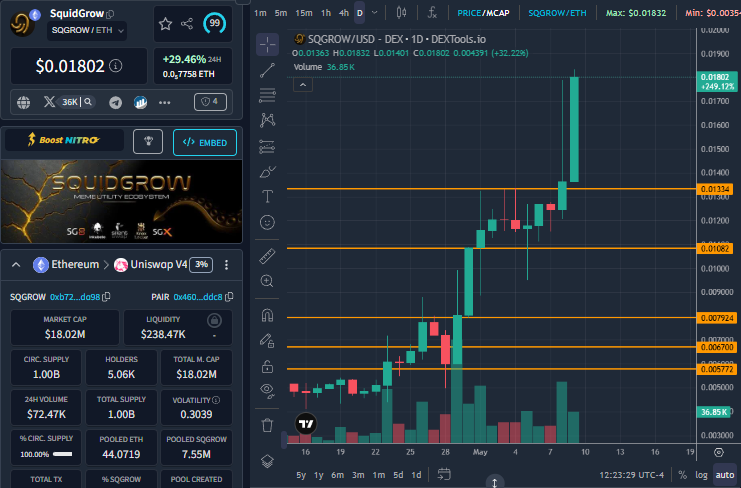
Task: Toggle PRICE/MCAP display mode
Action: click(x=483, y=13)
